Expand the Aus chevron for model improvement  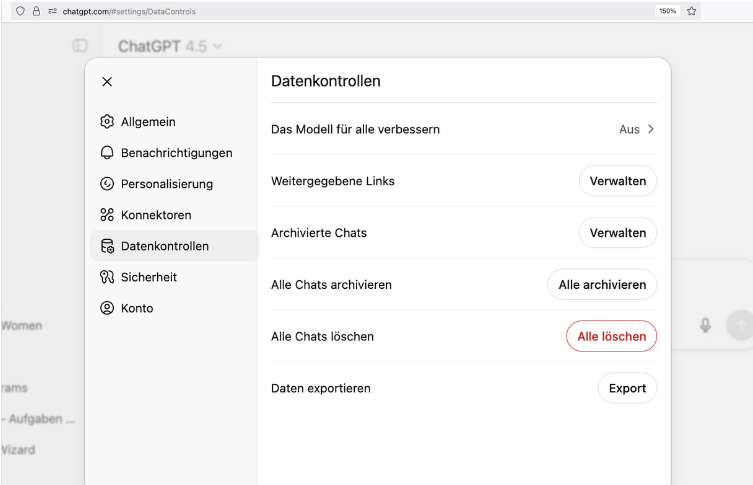pos(651,129)
